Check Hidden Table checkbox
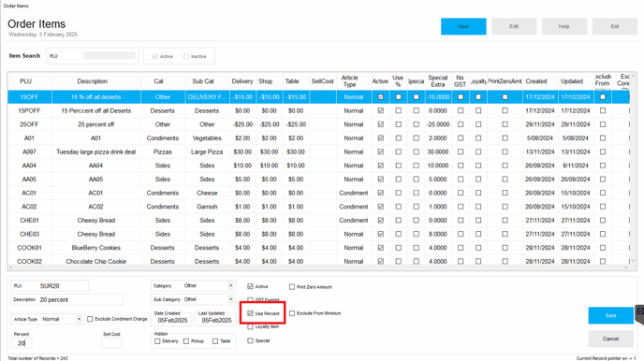The height and width of the screenshot is (361, 644). (215, 341)
